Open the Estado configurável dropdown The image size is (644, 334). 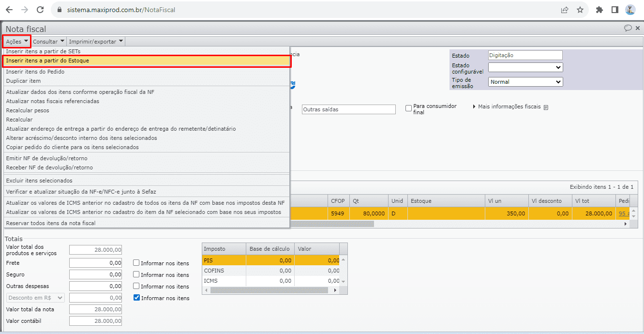[525, 68]
